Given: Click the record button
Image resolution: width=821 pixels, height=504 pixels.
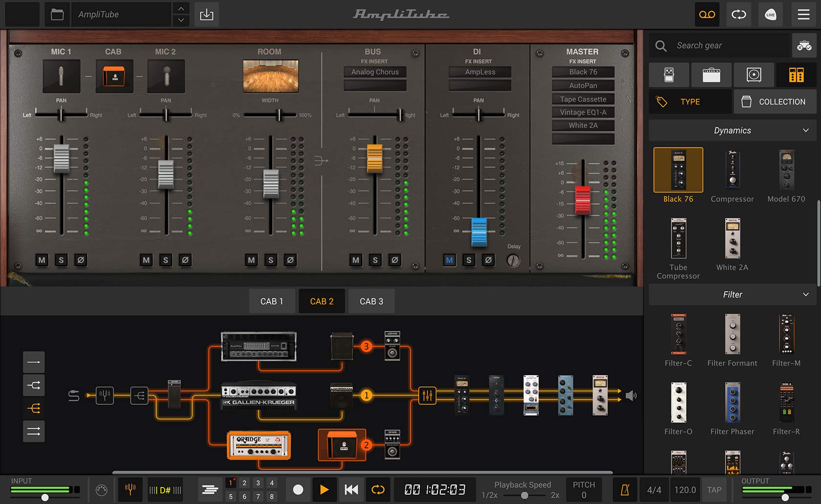Looking at the screenshot, I should point(298,489).
